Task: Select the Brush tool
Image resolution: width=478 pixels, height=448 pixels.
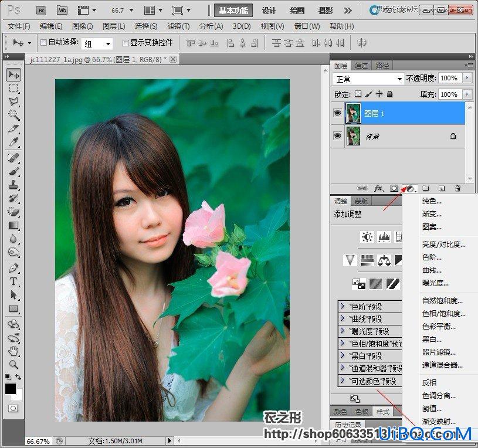Action: [13, 171]
